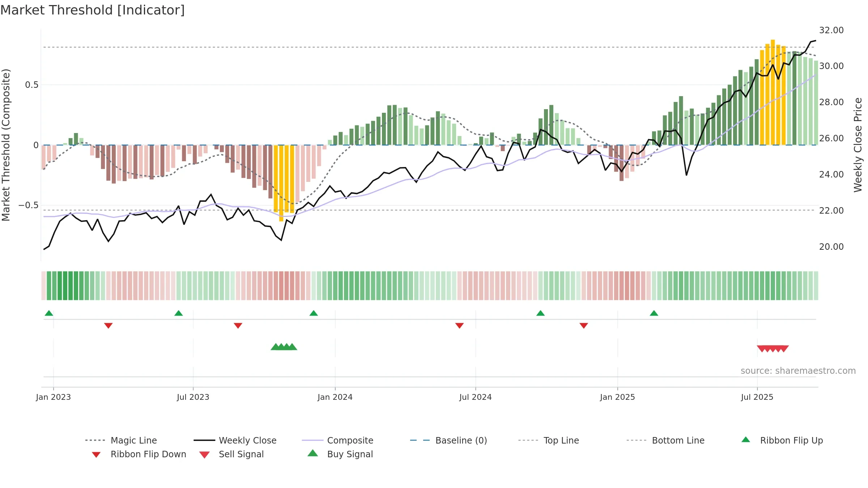The width and height of the screenshot is (868, 488).
Task: Click the Market Threshold (Composite) axis title
Action: point(6,145)
